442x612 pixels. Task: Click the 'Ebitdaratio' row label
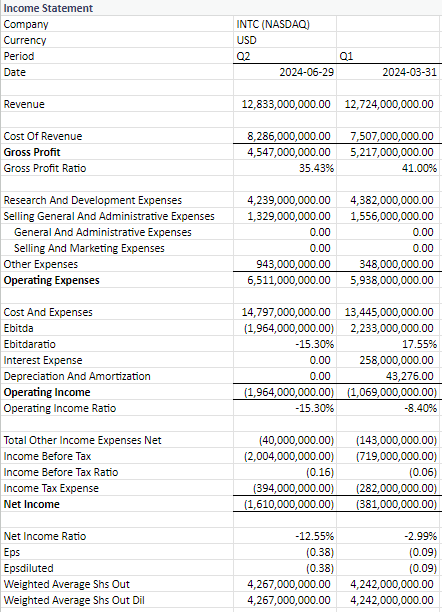pos(30,344)
